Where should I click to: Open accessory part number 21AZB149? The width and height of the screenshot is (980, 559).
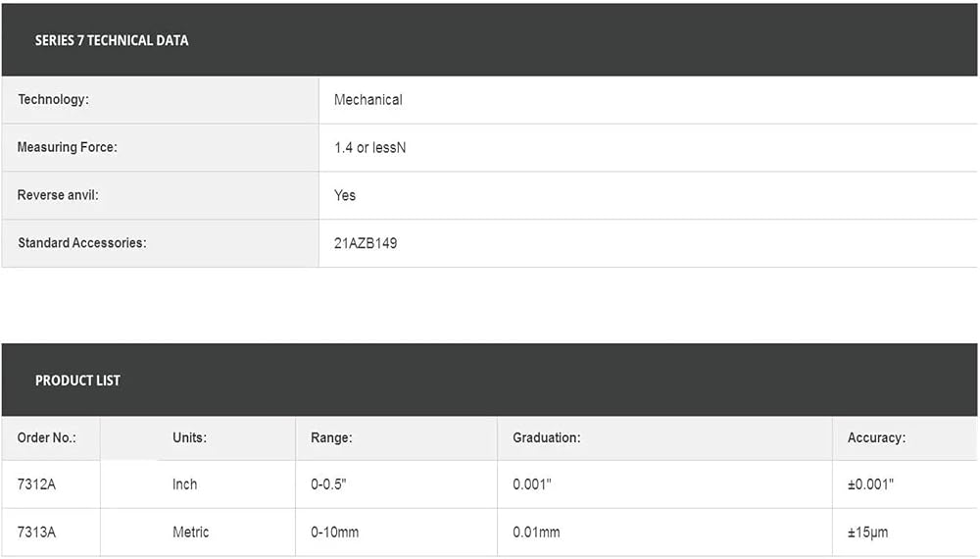tap(365, 243)
